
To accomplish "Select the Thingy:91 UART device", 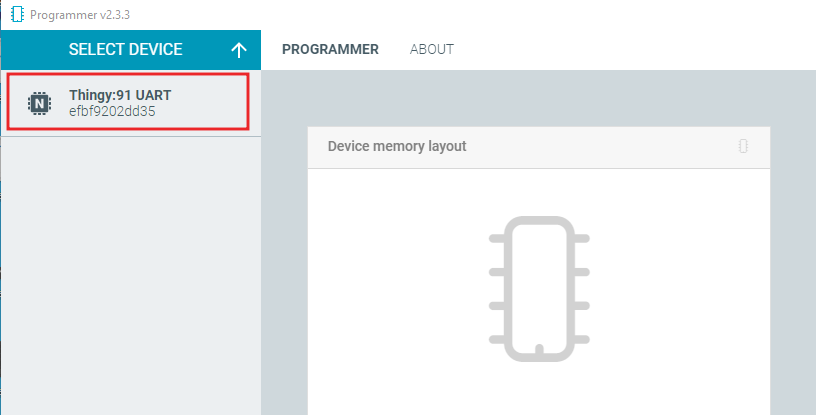I will click(128, 102).
